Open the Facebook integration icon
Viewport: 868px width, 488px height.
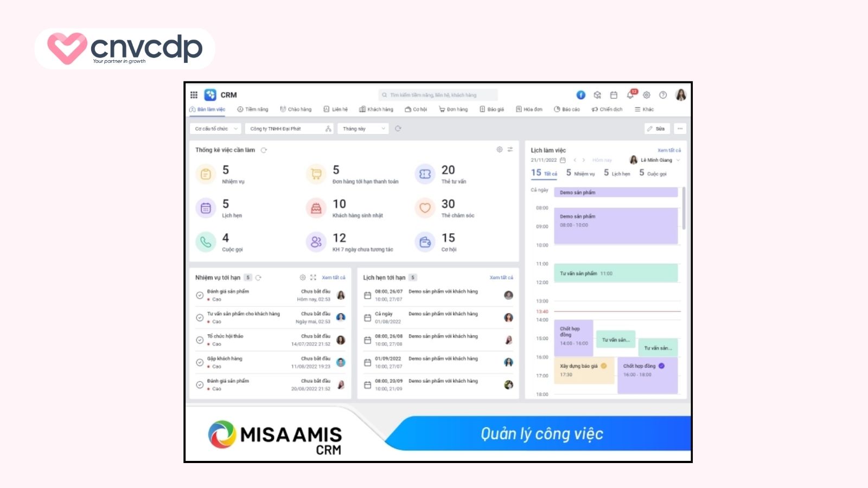[581, 95]
